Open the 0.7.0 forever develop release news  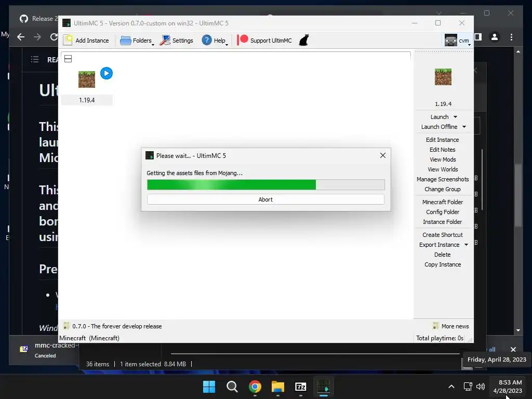coord(117,326)
